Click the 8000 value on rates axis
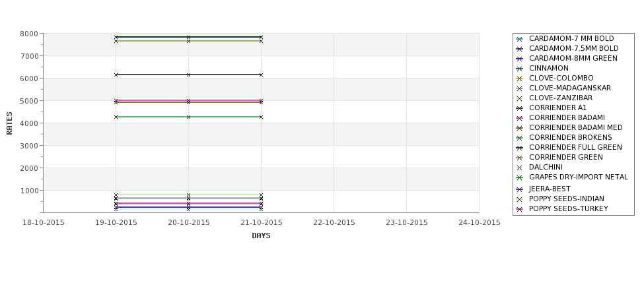 29,34
